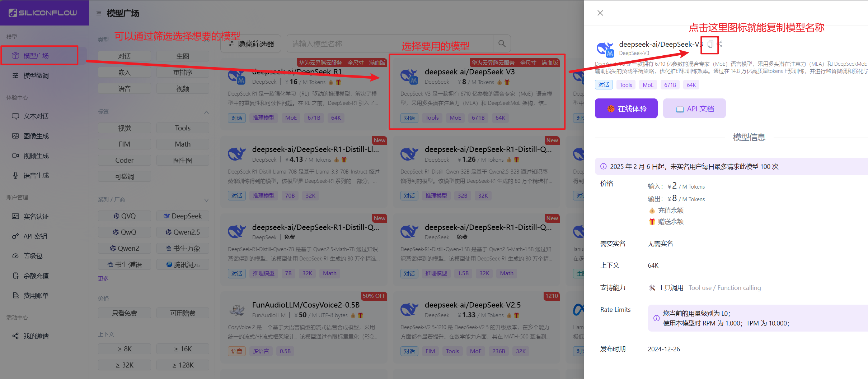
Task: Filter by 腾讯混元 series
Action: (x=183, y=264)
